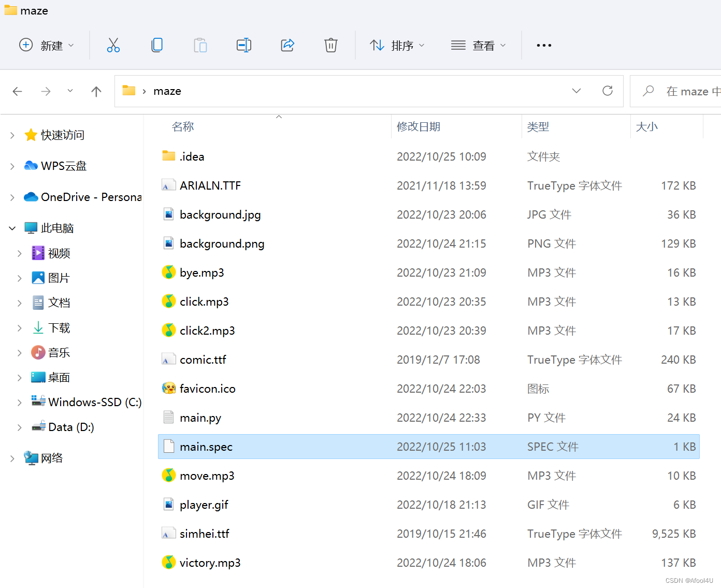Sort by 大小 column header
This screenshot has height=588, width=721.
(646, 127)
